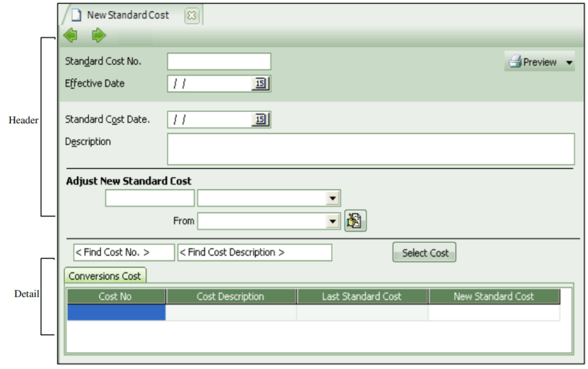The image size is (588, 369).
Task: Click the Cost No column header
Action: click(116, 296)
